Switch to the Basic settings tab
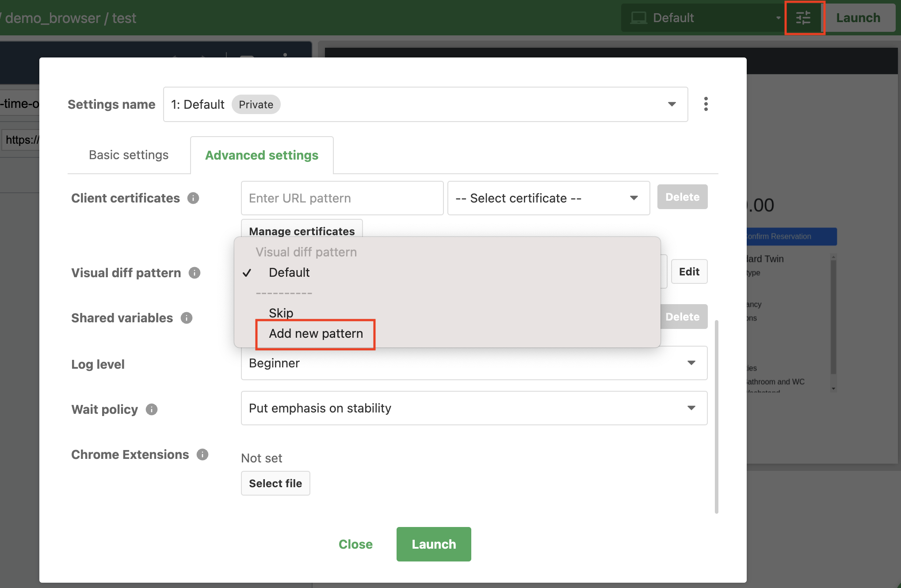Screen dimensions: 901x588 click(128, 155)
